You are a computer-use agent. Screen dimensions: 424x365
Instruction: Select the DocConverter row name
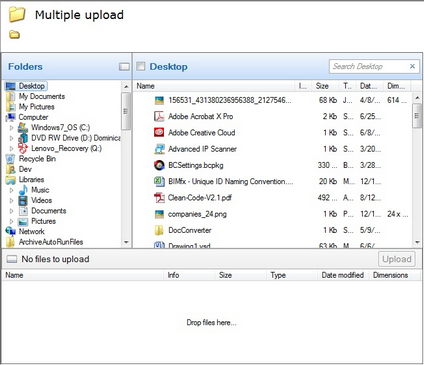tap(190, 230)
